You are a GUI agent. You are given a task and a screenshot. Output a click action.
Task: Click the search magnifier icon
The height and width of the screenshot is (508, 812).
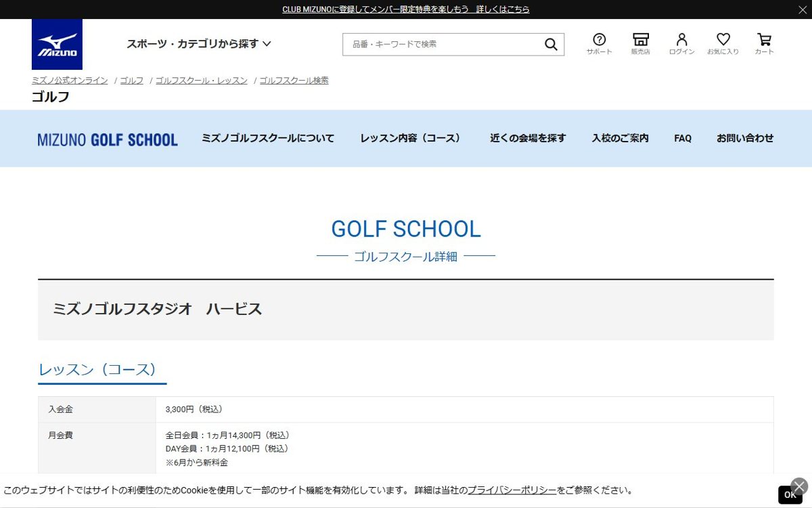pyautogui.click(x=551, y=45)
